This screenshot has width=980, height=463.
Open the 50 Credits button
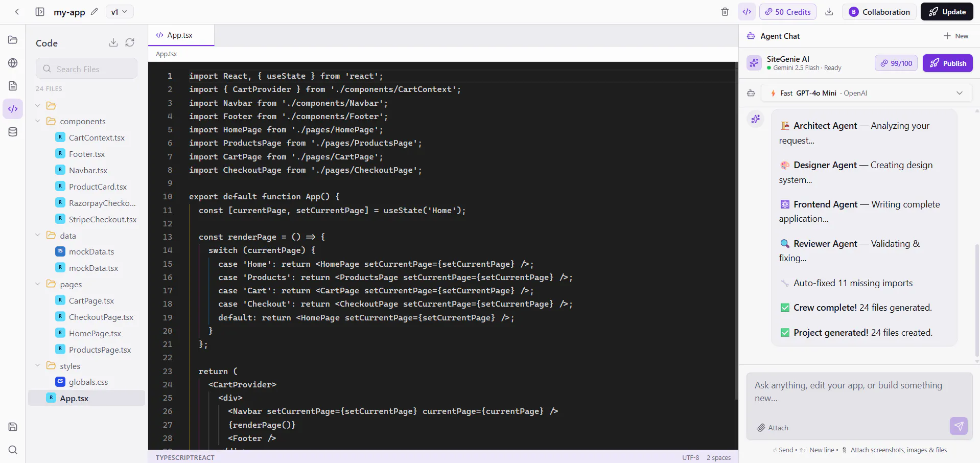(787, 12)
